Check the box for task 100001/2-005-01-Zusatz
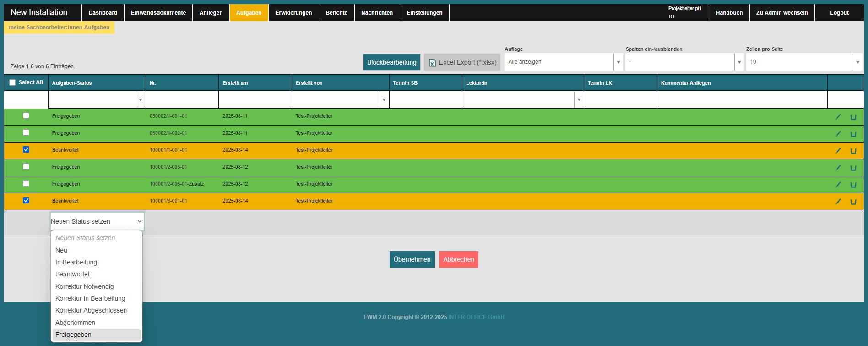Viewport: 868px width, 346px height. (x=26, y=183)
